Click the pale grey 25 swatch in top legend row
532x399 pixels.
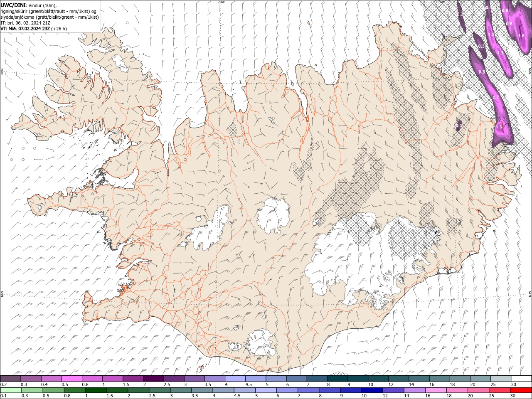pos(501,379)
